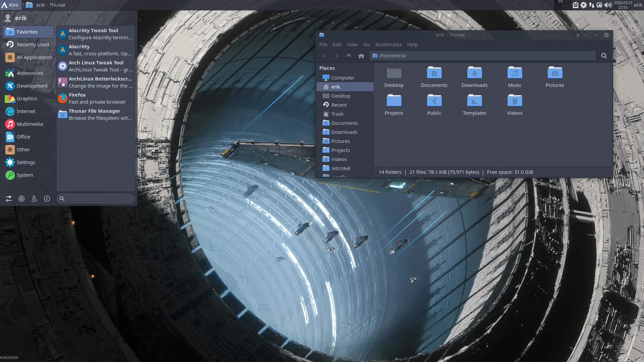Launch Arch Linux Tweak Tool from menu
644x362 pixels.
pos(96,66)
